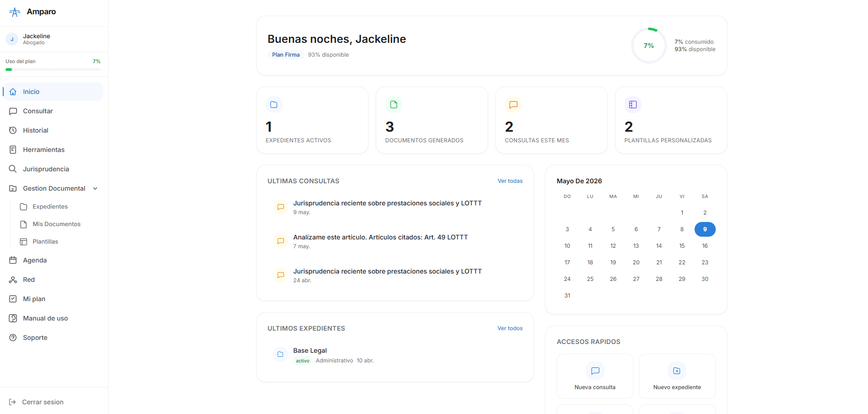Click the Cerrar sesion logout icon
This screenshot has height=414, width=868.
(12, 402)
